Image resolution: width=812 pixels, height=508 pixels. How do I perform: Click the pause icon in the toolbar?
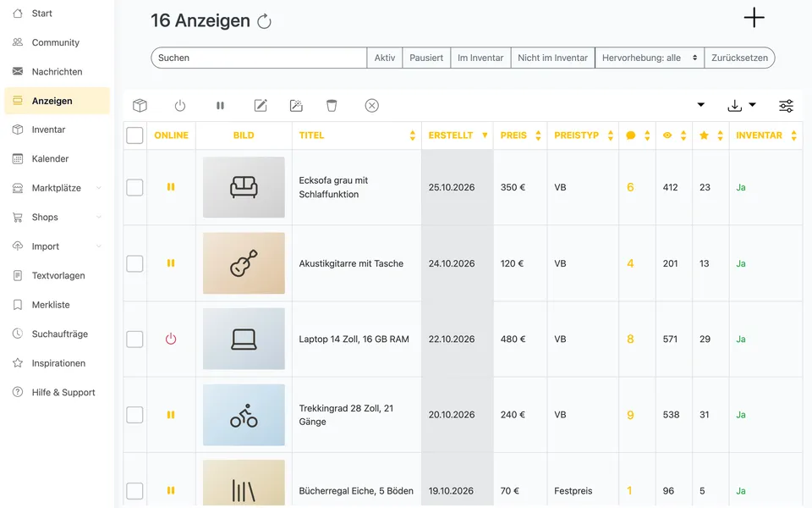tap(220, 106)
